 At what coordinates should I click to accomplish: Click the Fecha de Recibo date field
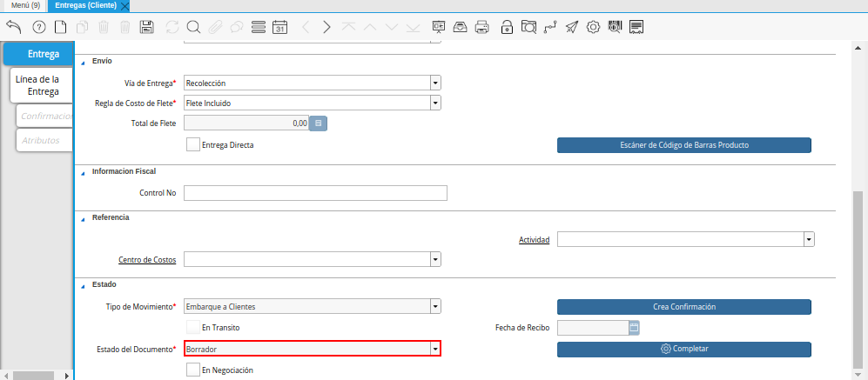tap(593, 328)
